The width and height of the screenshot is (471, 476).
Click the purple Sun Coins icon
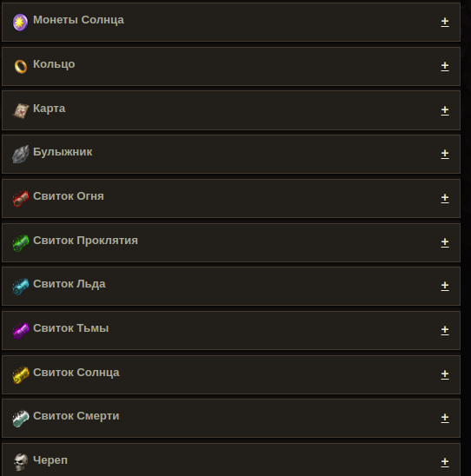[x=20, y=23]
